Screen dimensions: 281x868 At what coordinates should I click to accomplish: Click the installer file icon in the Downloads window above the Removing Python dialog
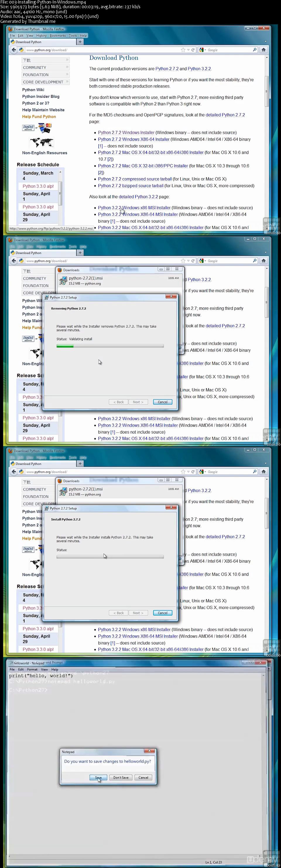click(63, 281)
